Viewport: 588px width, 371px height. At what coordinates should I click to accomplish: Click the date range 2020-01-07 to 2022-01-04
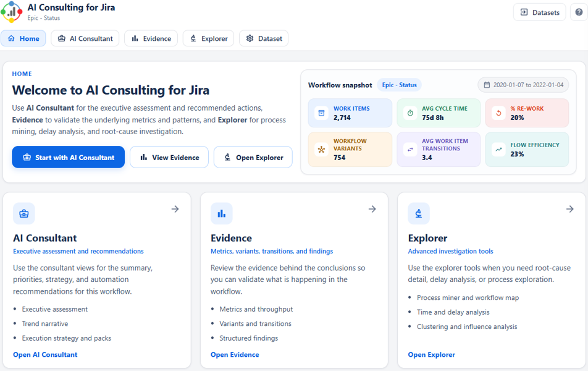[523, 85]
